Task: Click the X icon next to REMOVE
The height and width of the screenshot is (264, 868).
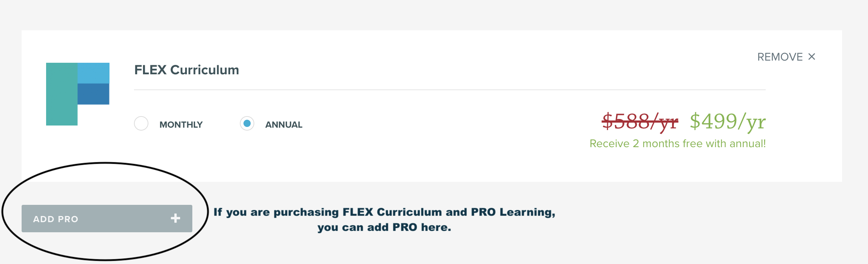Action: pos(811,57)
